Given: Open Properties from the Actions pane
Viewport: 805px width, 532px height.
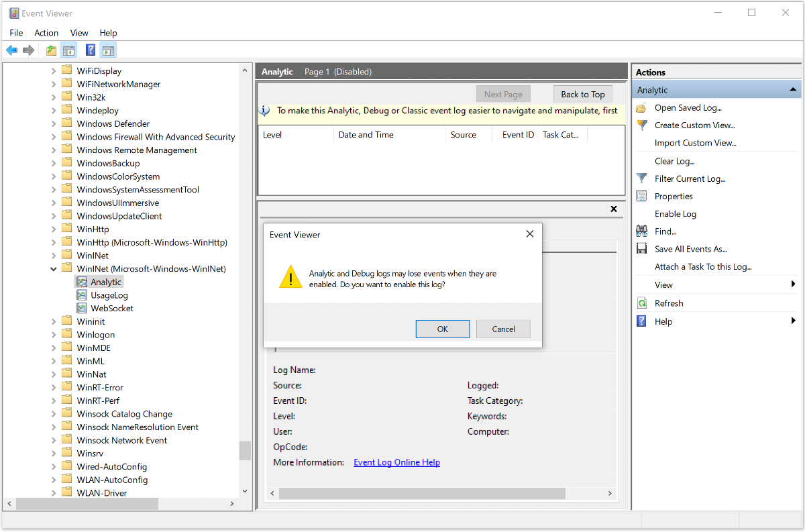Looking at the screenshot, I should point(674,196).
